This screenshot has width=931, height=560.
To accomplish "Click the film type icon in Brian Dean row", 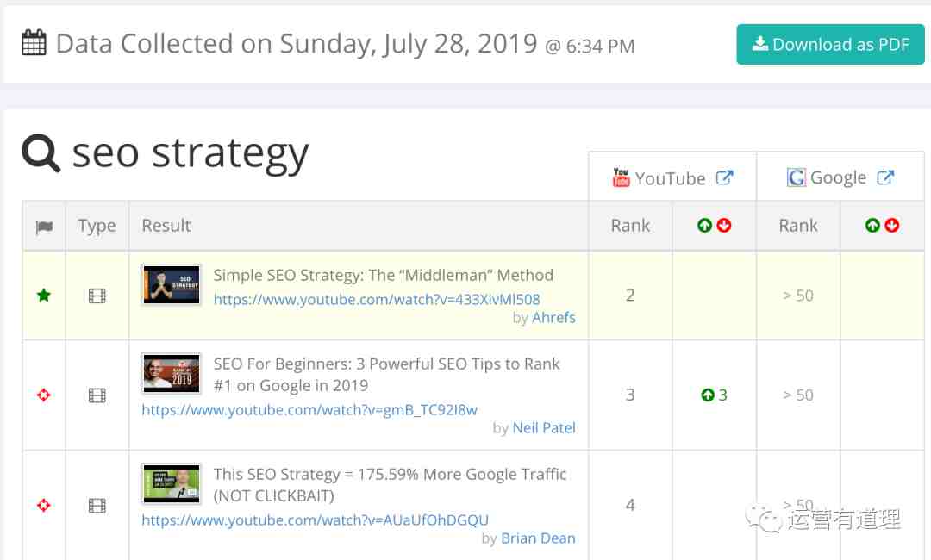I will click(x=97, y=506).
